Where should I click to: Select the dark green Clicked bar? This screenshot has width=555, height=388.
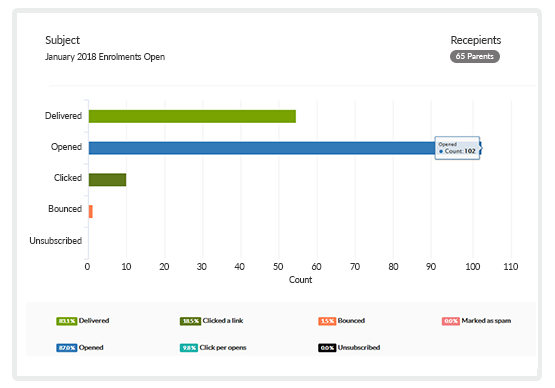coord(107,180)
